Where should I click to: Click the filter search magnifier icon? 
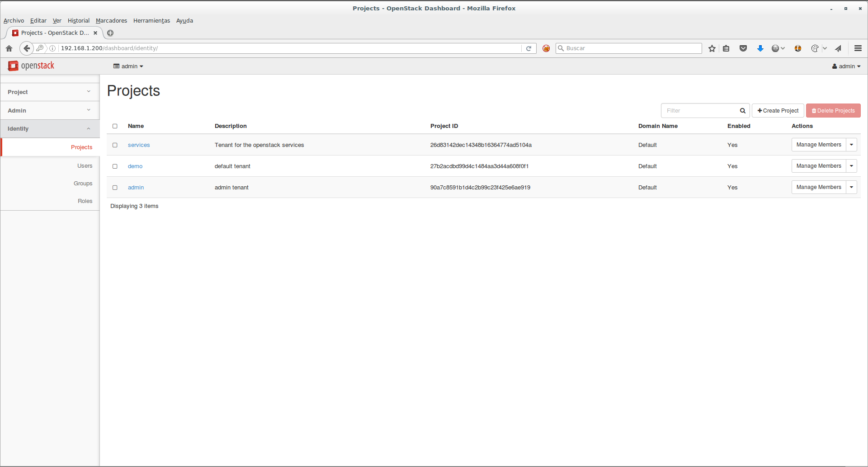[742, 111]
